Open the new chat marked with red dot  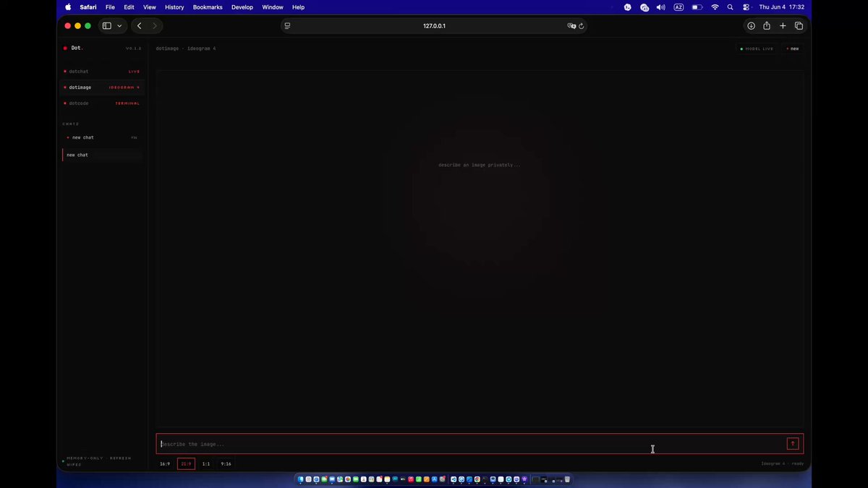[x=102, y=137]
